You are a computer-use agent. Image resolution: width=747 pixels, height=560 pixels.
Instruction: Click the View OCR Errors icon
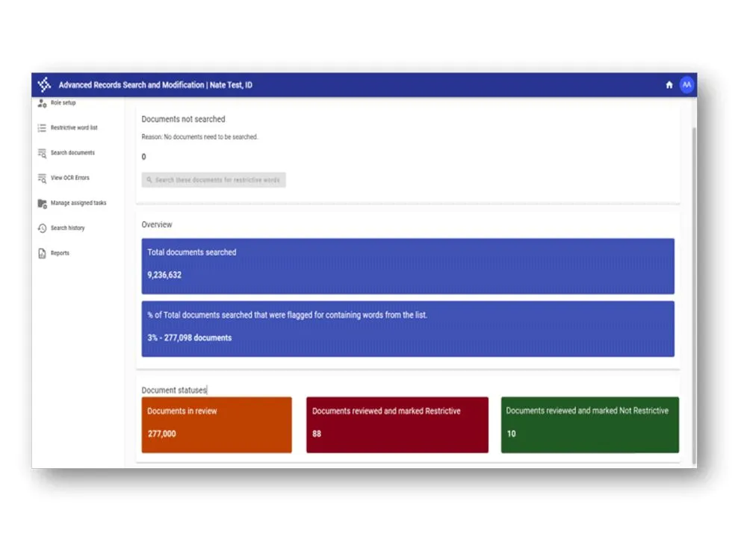point(43,178)
